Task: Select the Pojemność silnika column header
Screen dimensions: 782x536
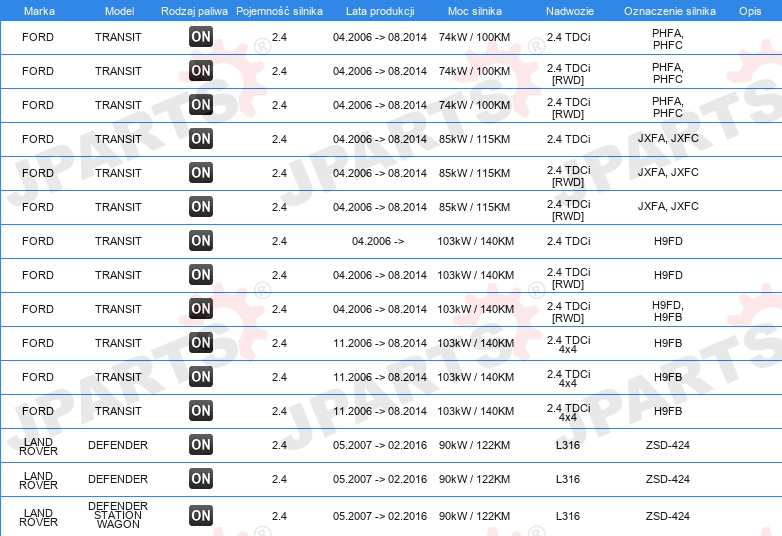Action: (279, 11)
